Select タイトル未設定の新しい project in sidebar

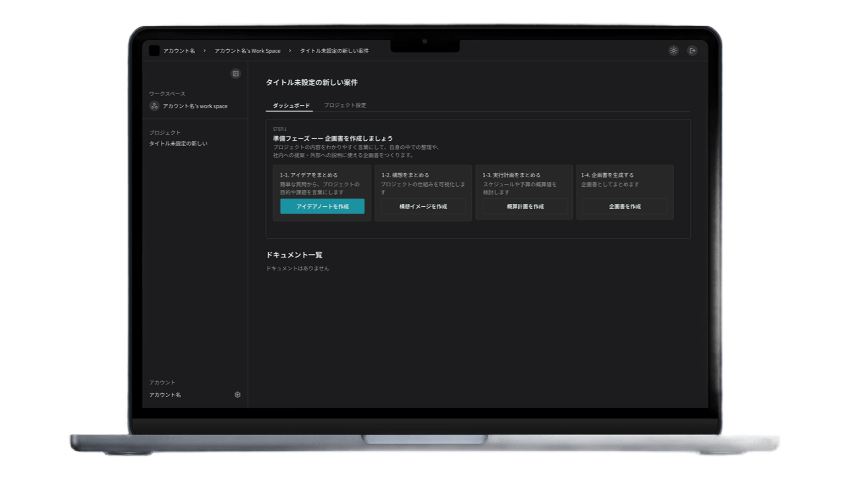point(178,144)
